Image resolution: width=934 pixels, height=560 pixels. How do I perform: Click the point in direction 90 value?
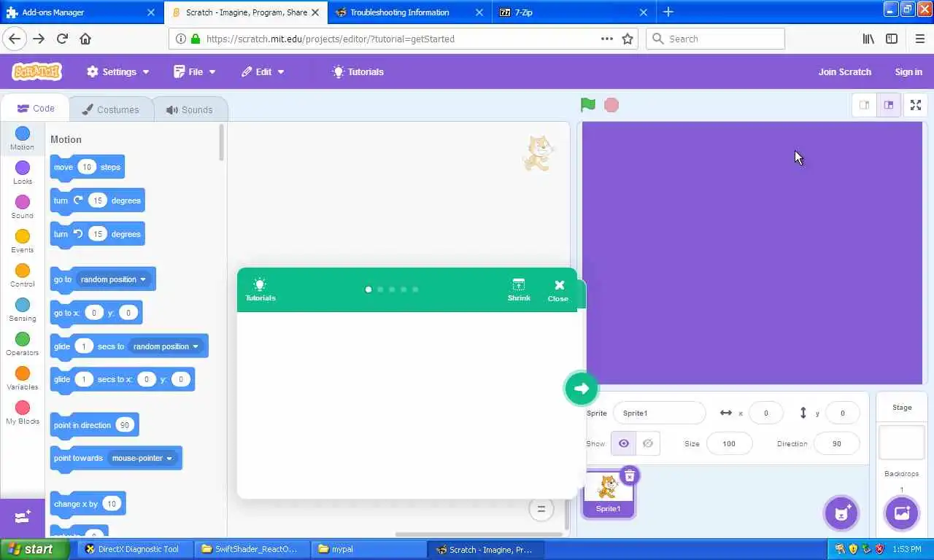(x=124, y=425)
